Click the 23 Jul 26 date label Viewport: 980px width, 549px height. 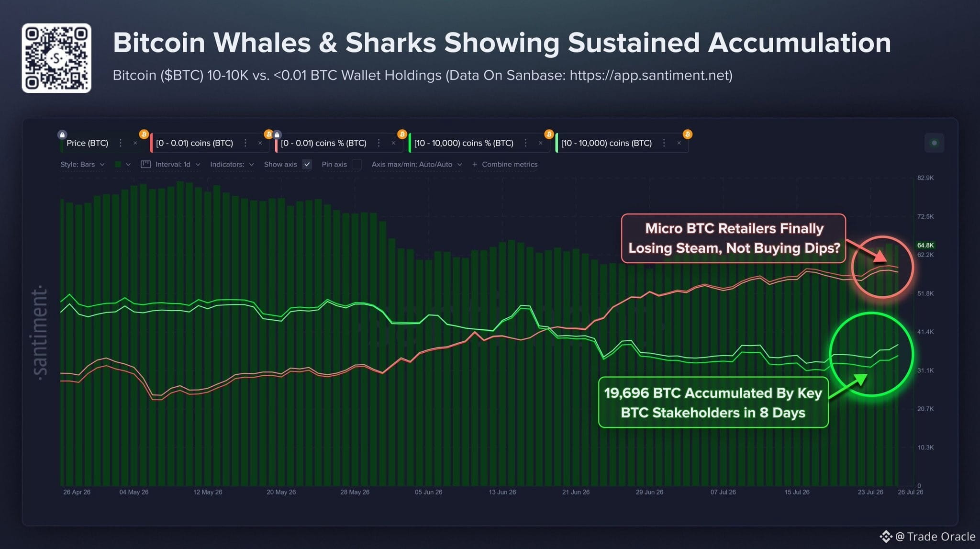pos(870,492)
